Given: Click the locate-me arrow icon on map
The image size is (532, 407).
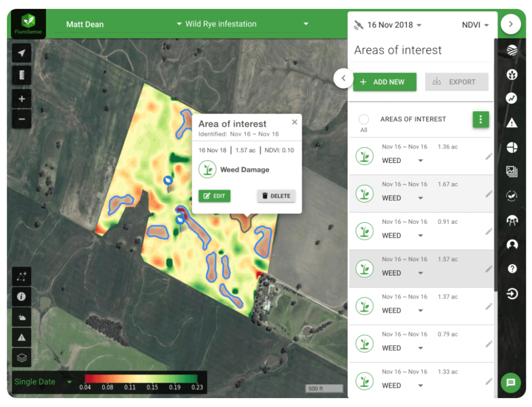Looking at the screenshot, I should [21, 53].
